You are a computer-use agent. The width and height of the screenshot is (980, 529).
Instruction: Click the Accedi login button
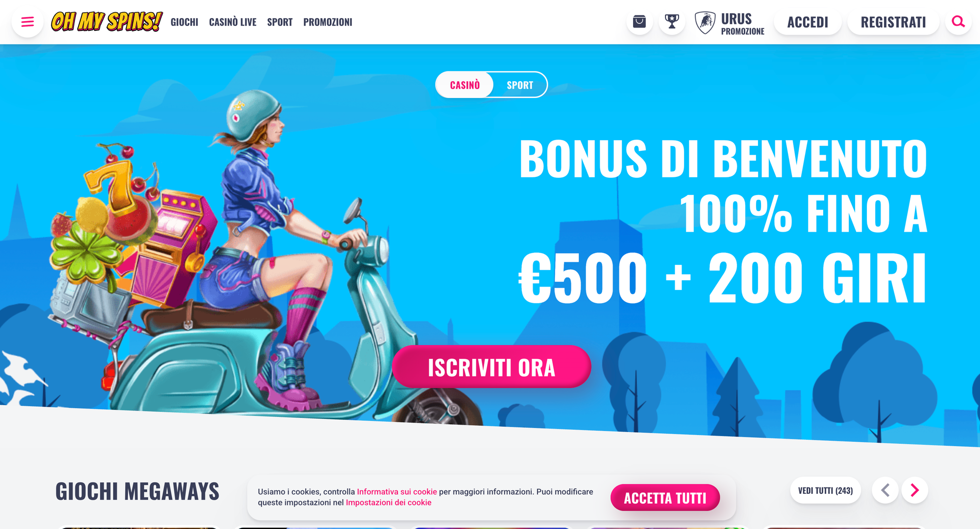click(808, 22)
